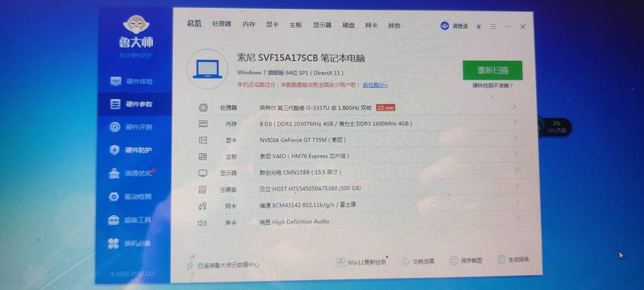Click the 处理器 row CPU icon
The width and height of the screenshot is (644, 290).
(x=203, y=108)
